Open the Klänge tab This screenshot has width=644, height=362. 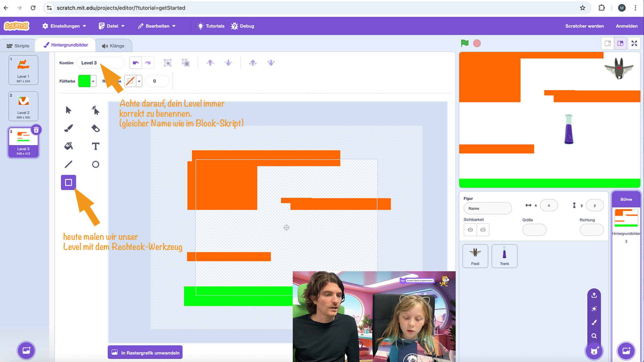point(113,46)
